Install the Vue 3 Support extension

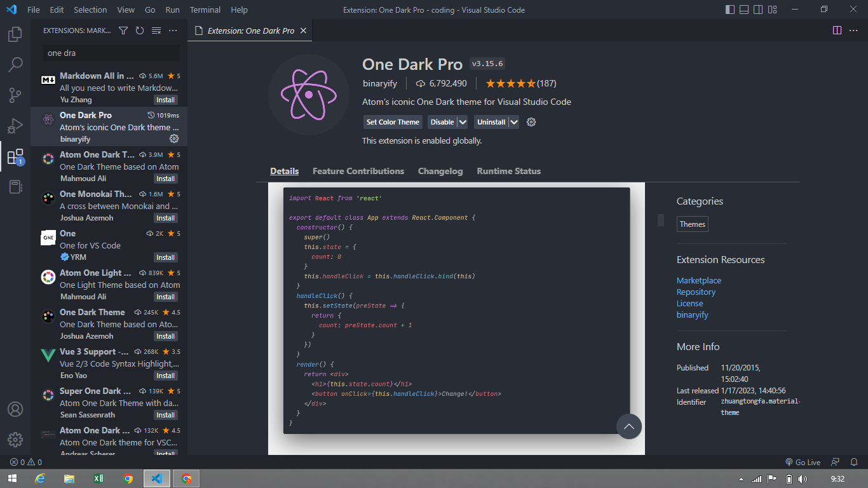[x=166, y=376]
